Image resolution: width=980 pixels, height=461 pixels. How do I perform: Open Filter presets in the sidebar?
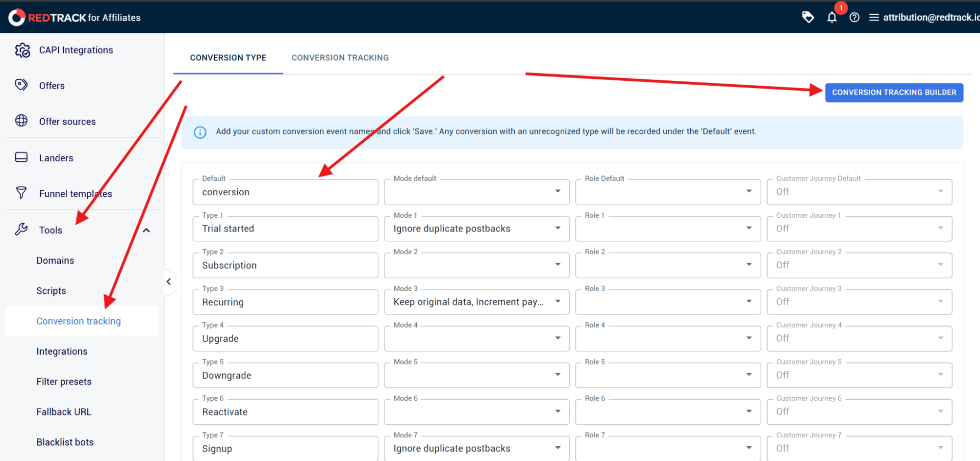click(64, 382)
